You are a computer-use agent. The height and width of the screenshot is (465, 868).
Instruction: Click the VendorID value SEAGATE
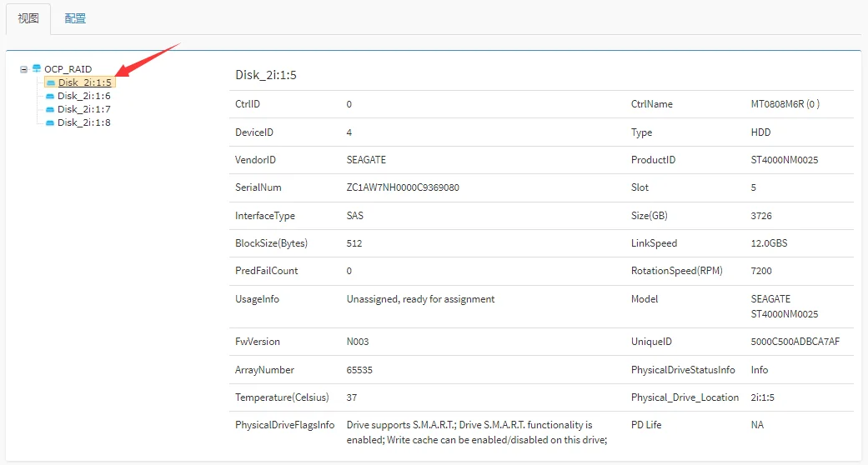[366, 160]
